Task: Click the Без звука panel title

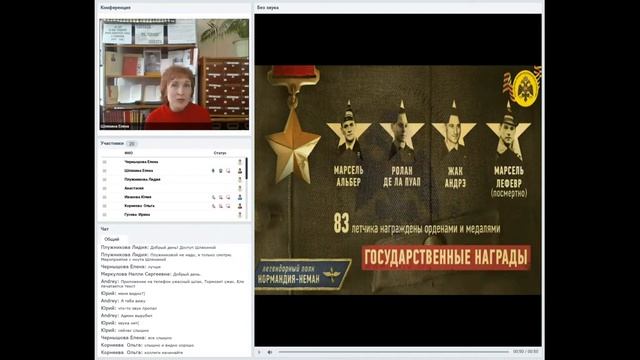Action: coord(268,7)
